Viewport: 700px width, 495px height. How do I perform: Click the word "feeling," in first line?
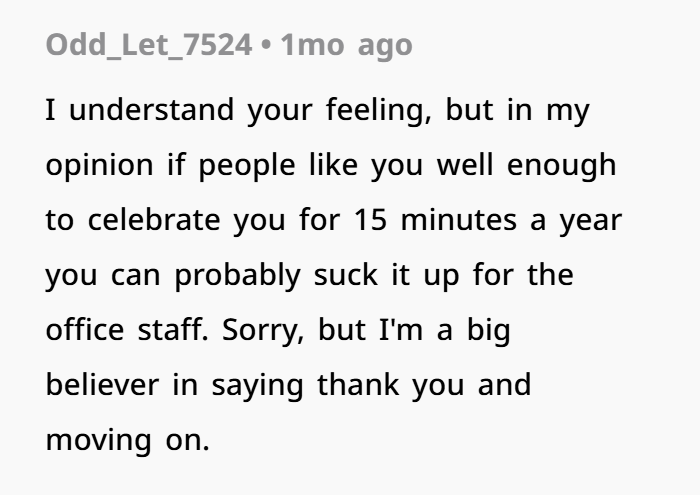pyautogui.click(x=379, y=110)
